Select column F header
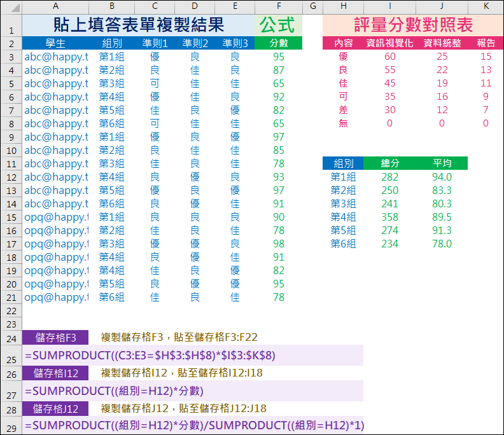Screen dimensions: 504x435 [x=279, y=6]
